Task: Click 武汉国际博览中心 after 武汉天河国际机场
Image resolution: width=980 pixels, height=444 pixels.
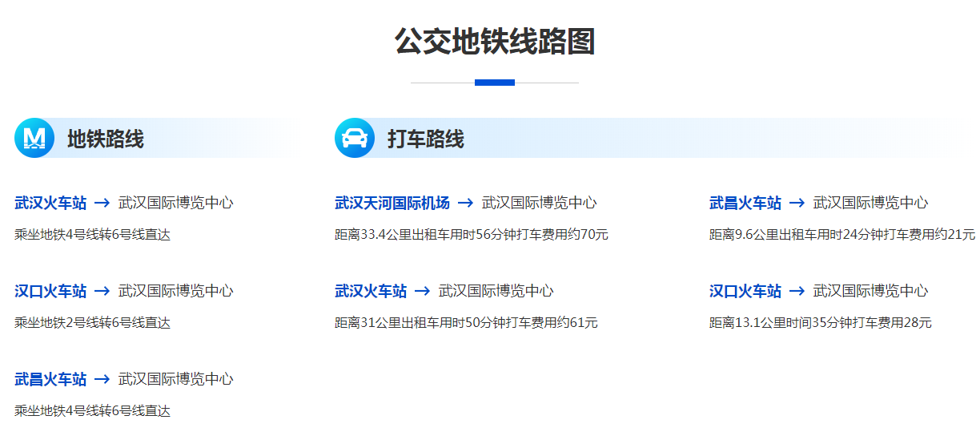Action: click(x=540, y=203)
